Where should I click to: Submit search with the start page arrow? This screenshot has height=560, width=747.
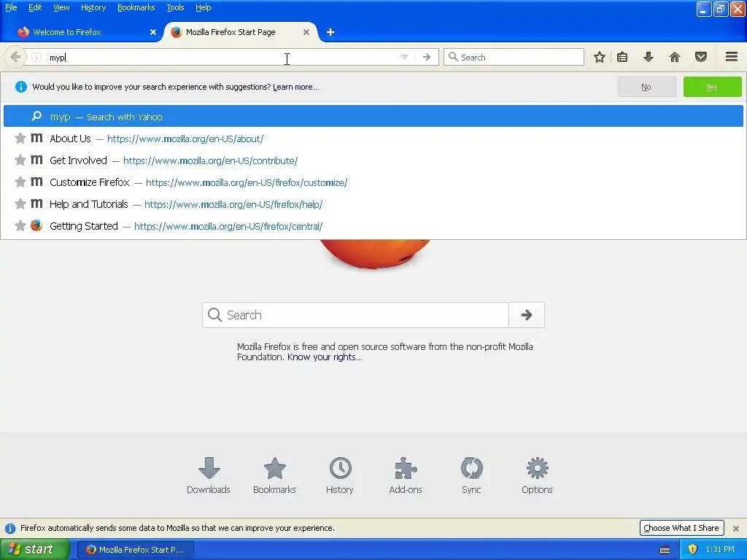point(527,315)
